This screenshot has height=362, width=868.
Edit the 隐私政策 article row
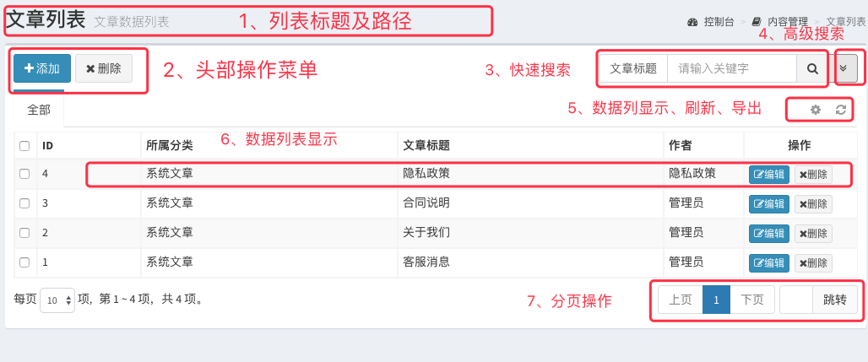(x=769, y=174)
